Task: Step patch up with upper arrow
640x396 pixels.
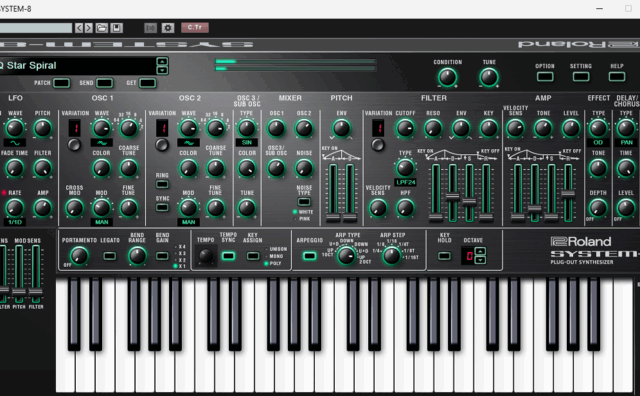Action: tap(162, 62)
